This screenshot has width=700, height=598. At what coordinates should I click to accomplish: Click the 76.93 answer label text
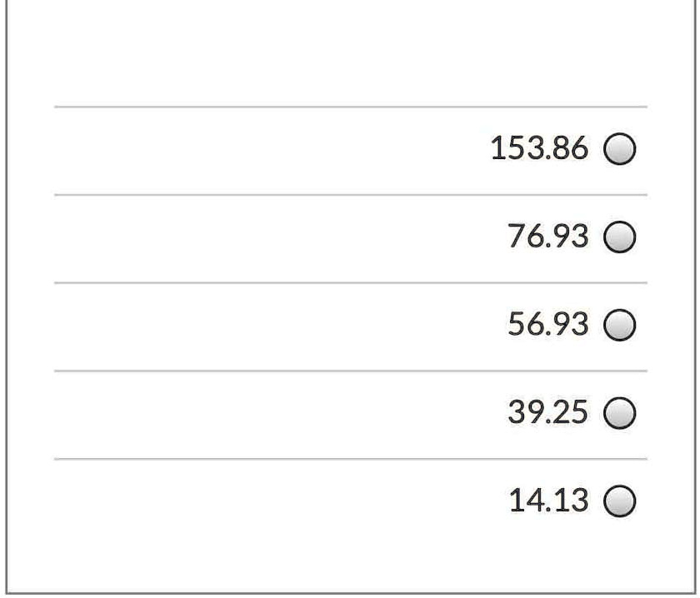click(x=547, y=236)
